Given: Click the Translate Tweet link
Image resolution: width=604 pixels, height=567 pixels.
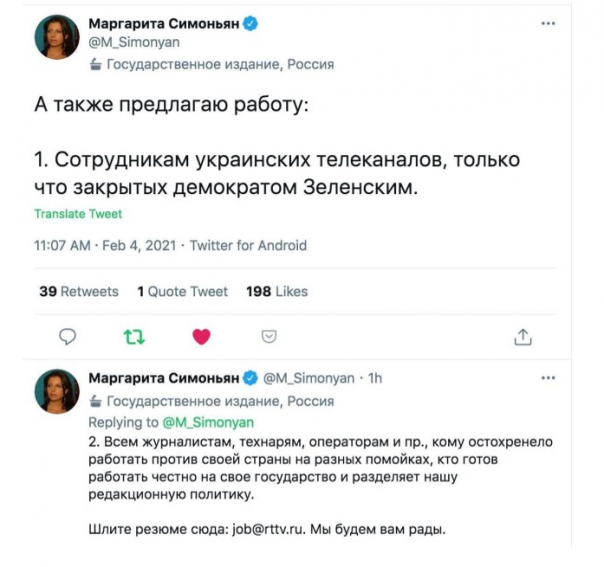Looking at the screenshot, I should [78, 214].
